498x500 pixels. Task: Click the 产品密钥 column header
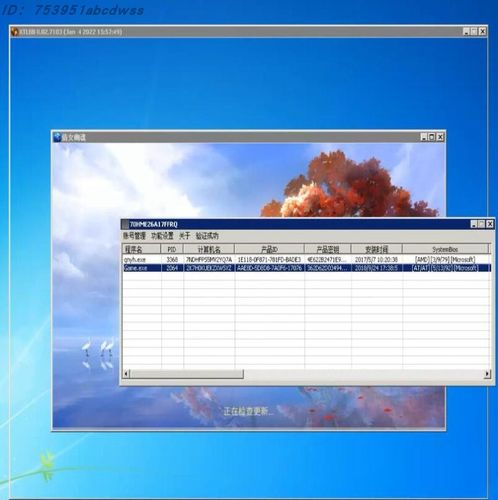tap(328, 249)
